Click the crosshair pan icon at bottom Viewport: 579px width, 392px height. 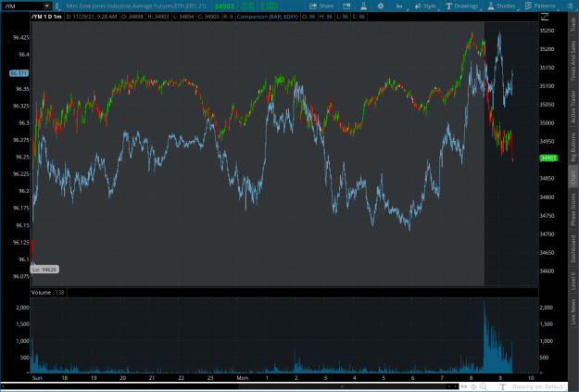473,386
